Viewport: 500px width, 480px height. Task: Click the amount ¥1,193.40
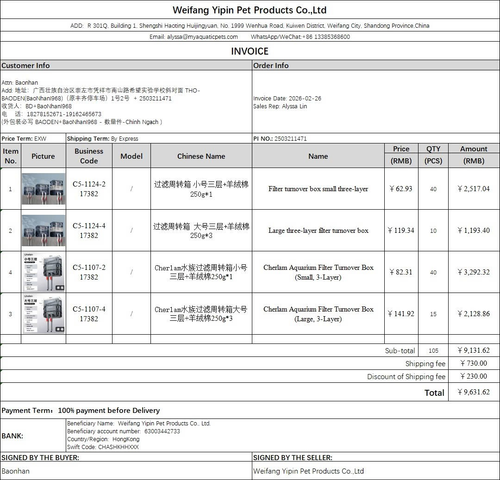[474, 230]
